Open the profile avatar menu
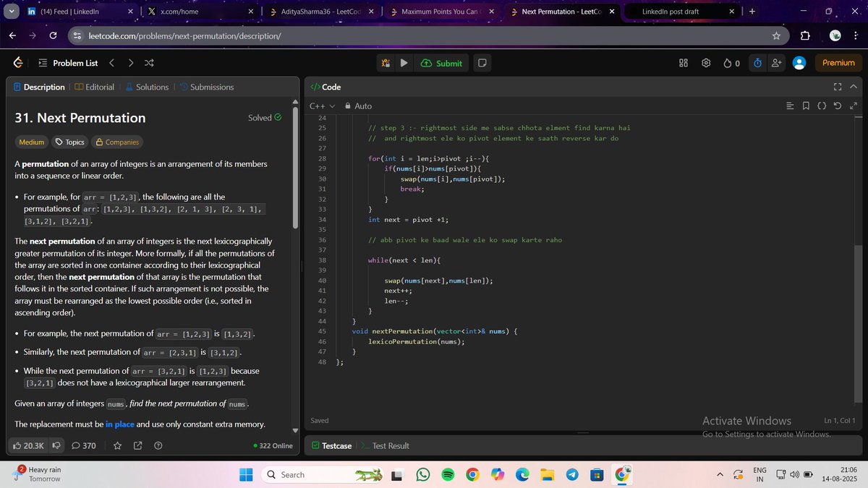The height and width of the screenshot is (488, 868). point(799,63)
